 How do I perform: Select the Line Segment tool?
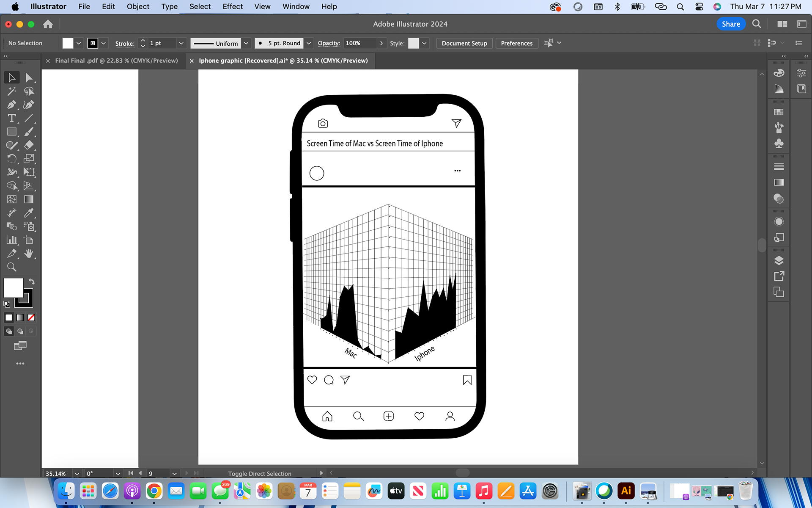(29, 118)
